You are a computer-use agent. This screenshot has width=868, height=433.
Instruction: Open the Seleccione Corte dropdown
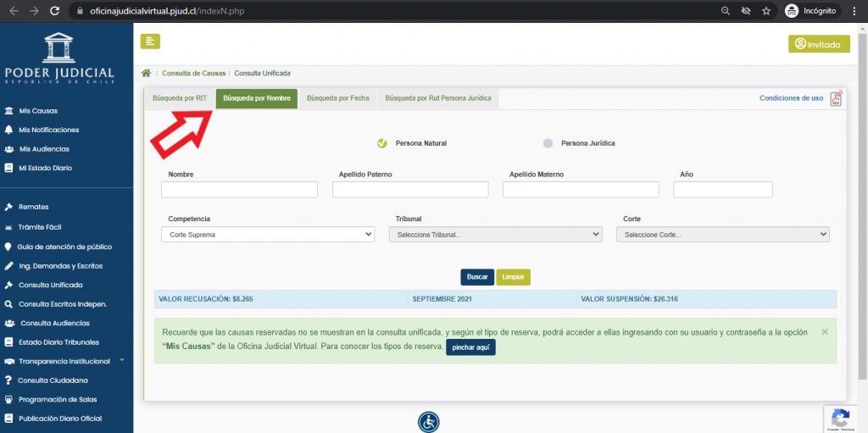point(723,234)
